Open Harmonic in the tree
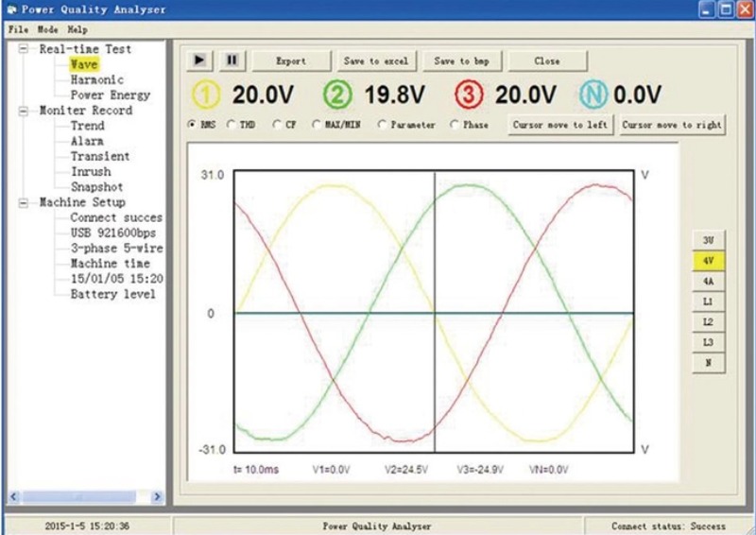756x535 pixels. (x=96, y=80)
